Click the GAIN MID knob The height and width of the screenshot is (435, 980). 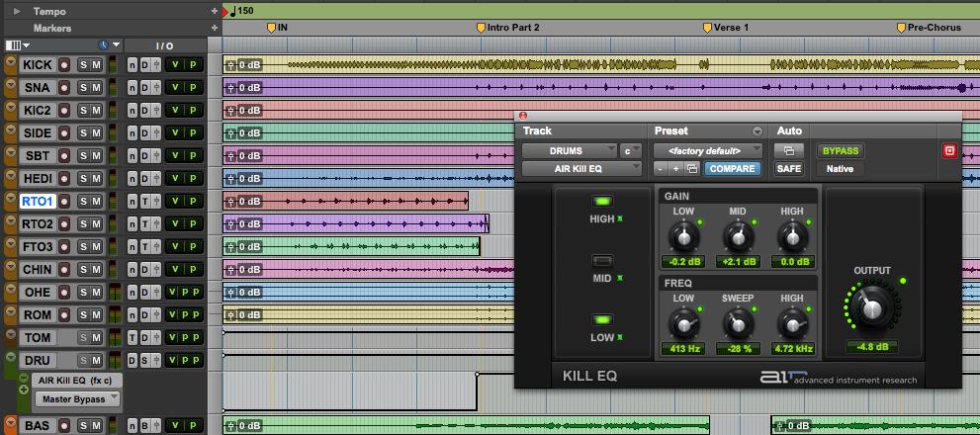tap(738, 237)
